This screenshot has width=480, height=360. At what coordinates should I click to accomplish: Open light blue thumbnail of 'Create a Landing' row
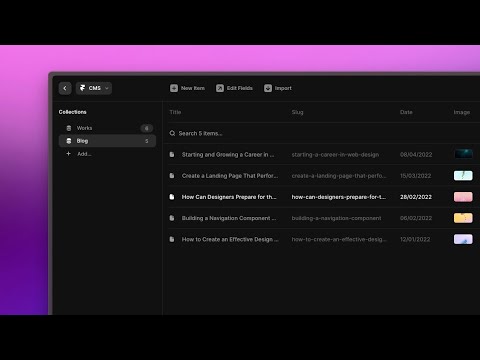point(463,175)
